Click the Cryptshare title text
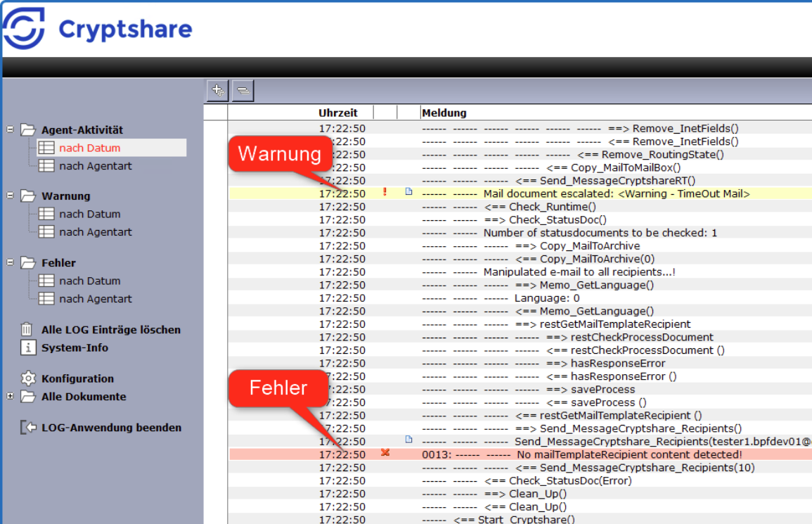 coord(125,29)
